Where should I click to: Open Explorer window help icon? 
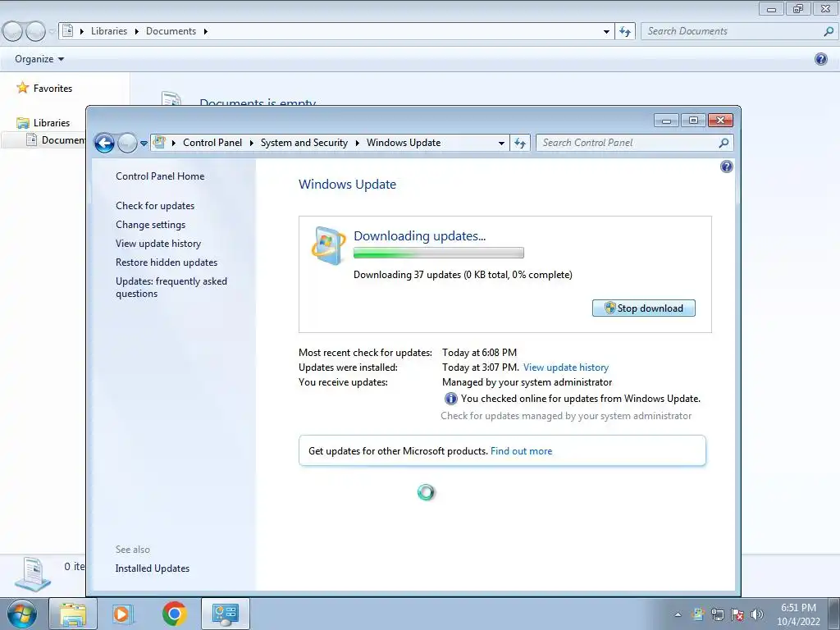pyautogui.click(x=820, y=59)
